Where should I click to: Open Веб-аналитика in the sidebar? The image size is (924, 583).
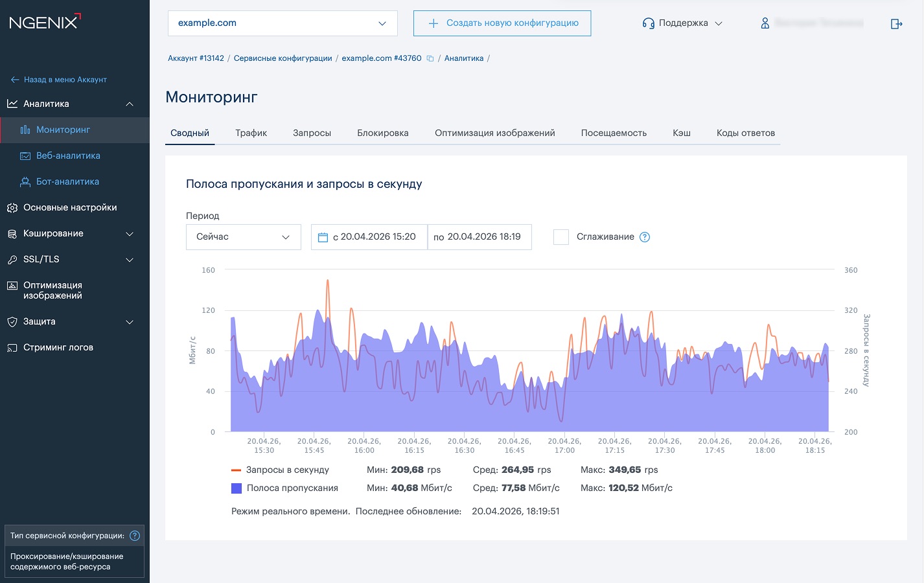tap(68, 155)
